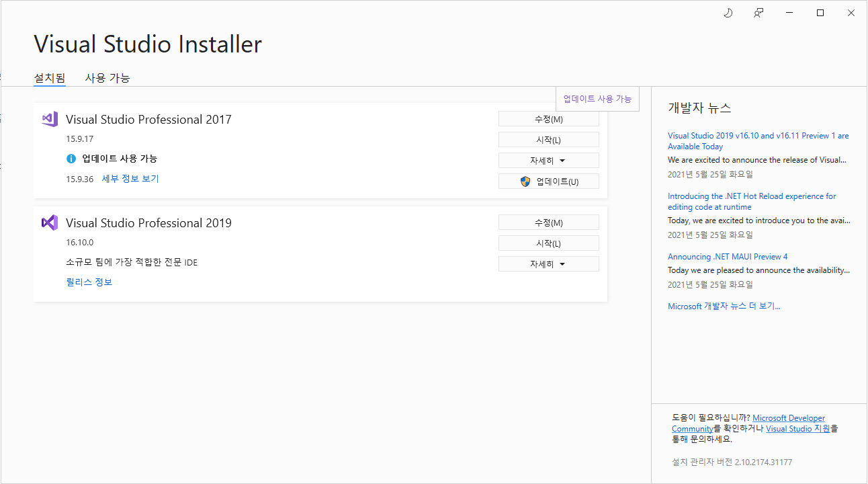Open the 사용 가능 tab
The width and height of the screenshot is (868, 484).
[x=107, y=78]
